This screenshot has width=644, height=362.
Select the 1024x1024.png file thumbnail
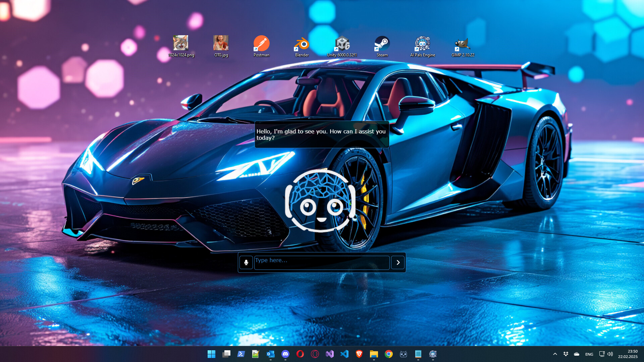[x=181, y=46]
